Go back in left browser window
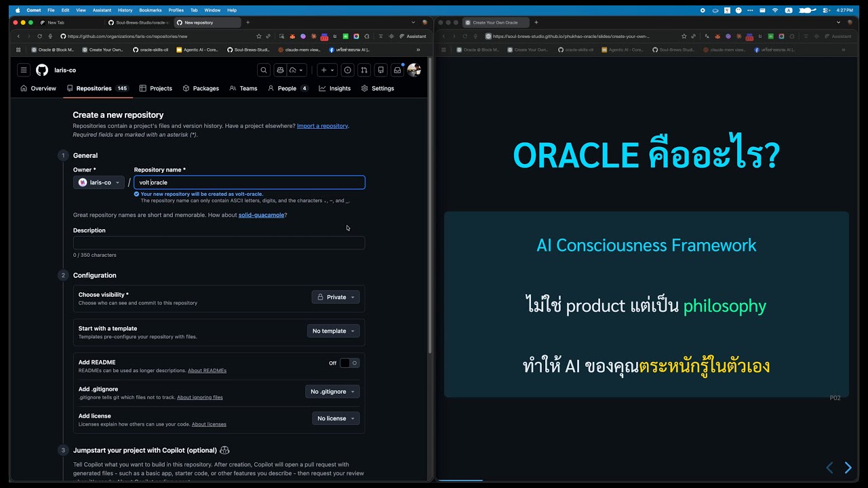 tap(19, 36)
